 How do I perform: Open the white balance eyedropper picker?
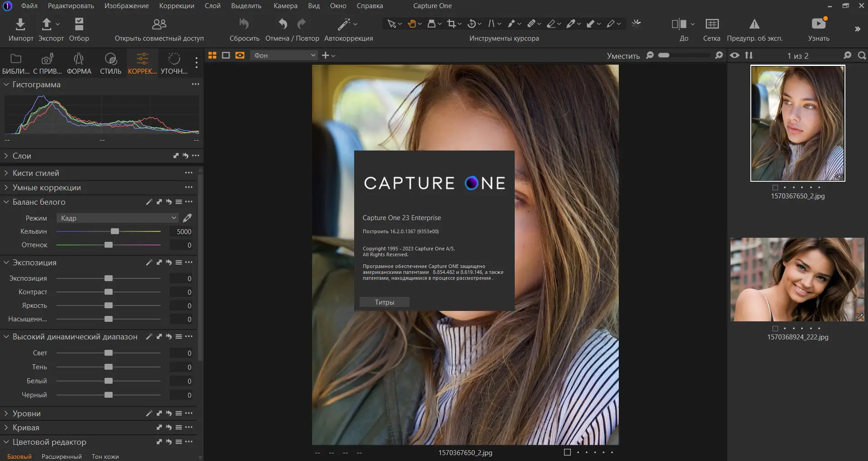point(187,218)
